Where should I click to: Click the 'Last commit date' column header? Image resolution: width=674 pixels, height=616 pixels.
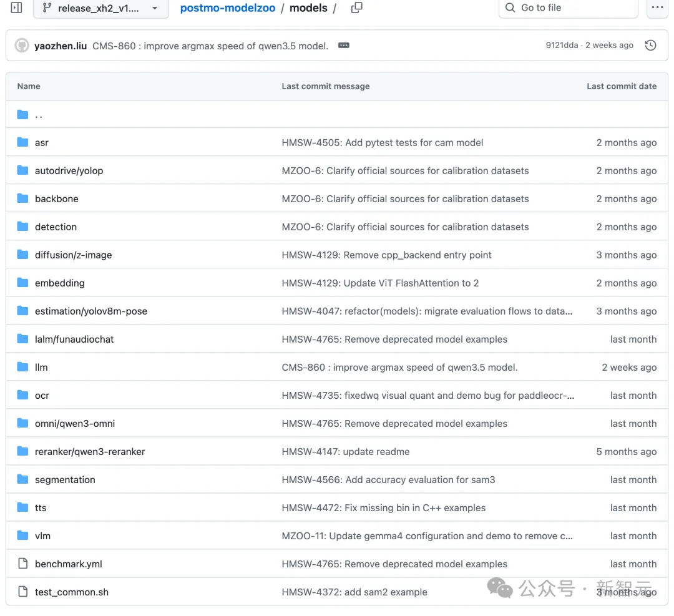click(x=622, y=86)
